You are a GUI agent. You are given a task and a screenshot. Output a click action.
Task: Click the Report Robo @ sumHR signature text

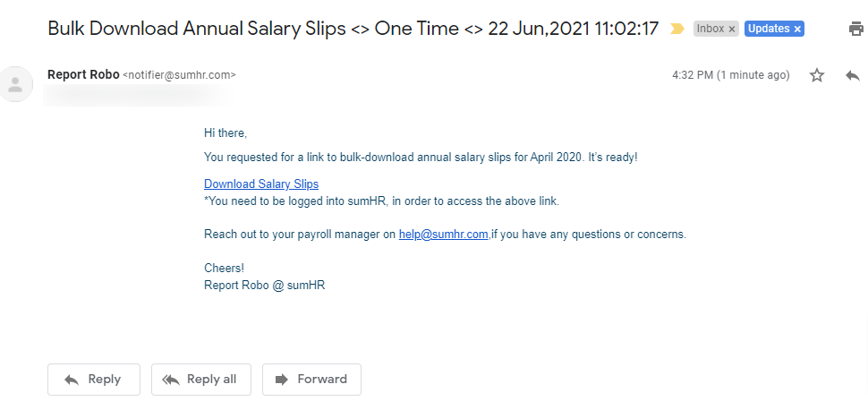click(x=265, y=286)
